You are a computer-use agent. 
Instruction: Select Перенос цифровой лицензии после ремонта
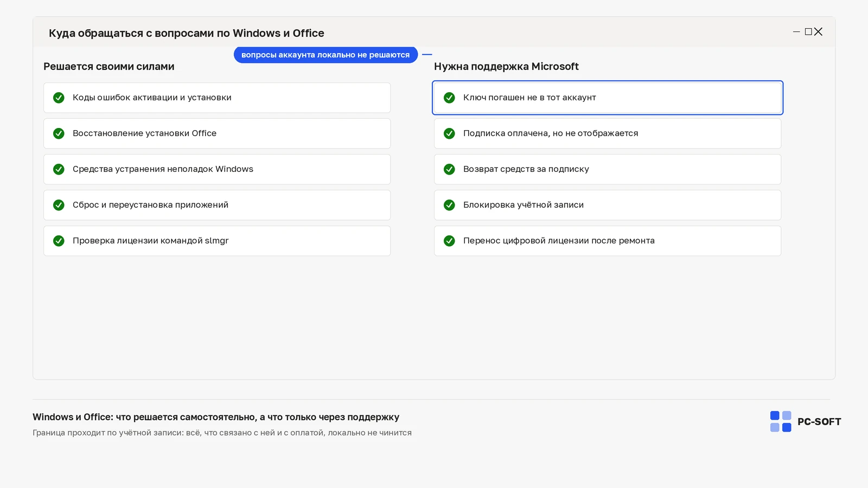(x=608, y=241)
